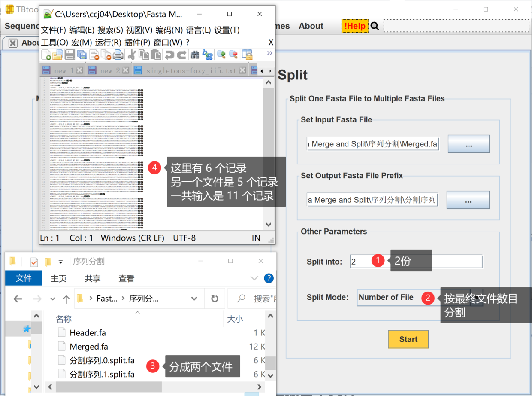Click the Save All icon in the toolbar
This screenshot has height=396, width=532.
pos(82,55)
